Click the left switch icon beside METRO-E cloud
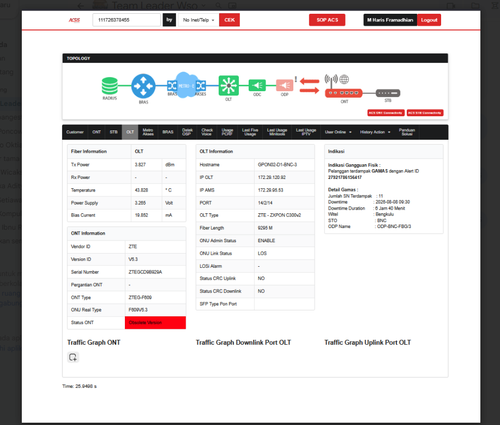500x425 pixels. click(172, 86)
